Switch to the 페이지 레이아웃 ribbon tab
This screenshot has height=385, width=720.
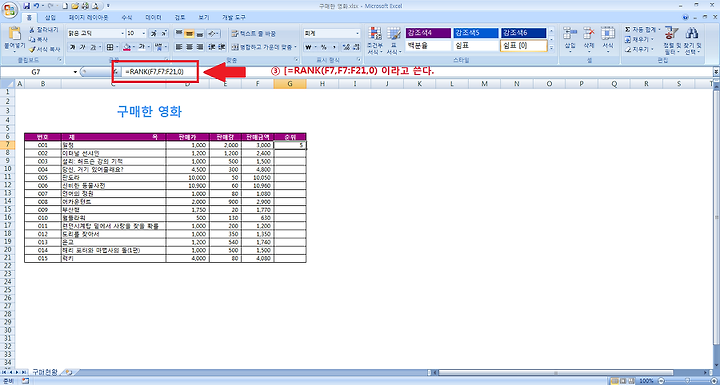89,17
